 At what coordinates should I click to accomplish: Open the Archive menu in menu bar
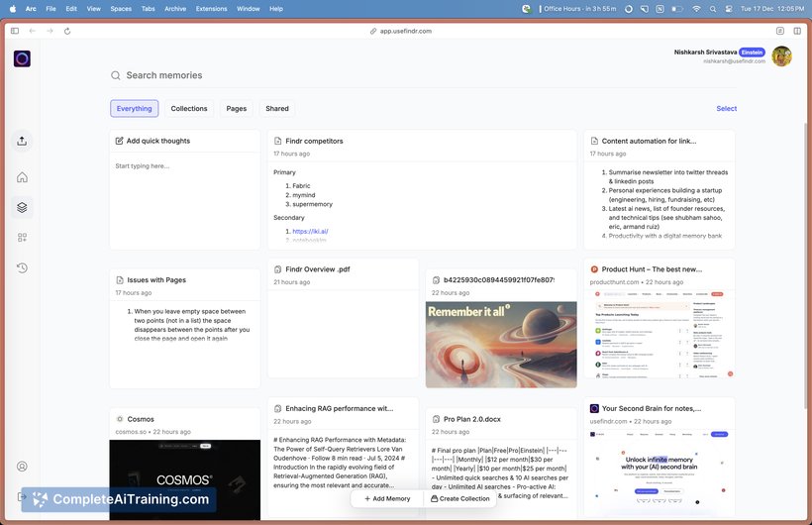pos(175,9)
